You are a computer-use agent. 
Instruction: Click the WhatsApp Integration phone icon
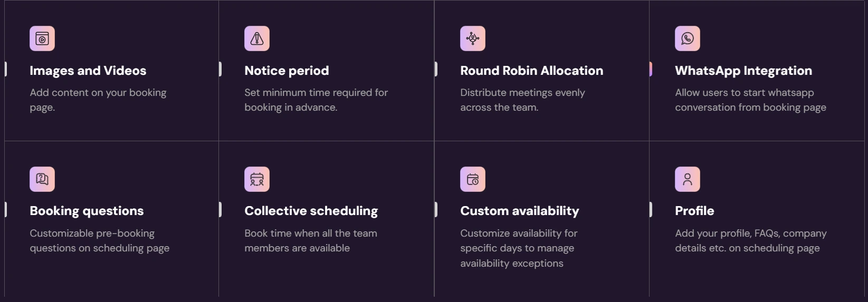688,38
